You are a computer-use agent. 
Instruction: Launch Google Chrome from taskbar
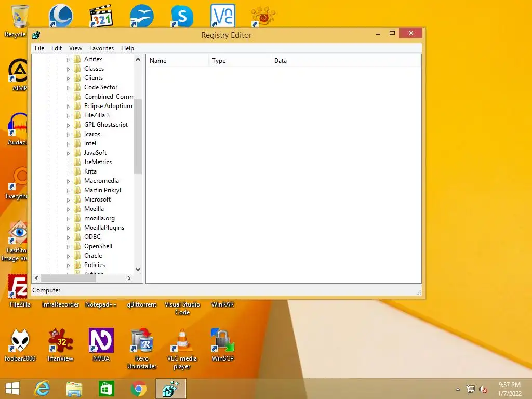coord(138,389)
